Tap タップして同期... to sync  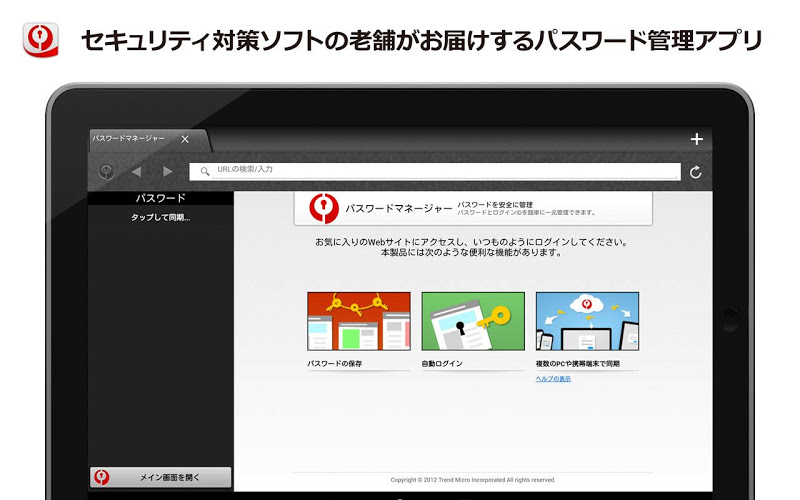pos(161,217)
